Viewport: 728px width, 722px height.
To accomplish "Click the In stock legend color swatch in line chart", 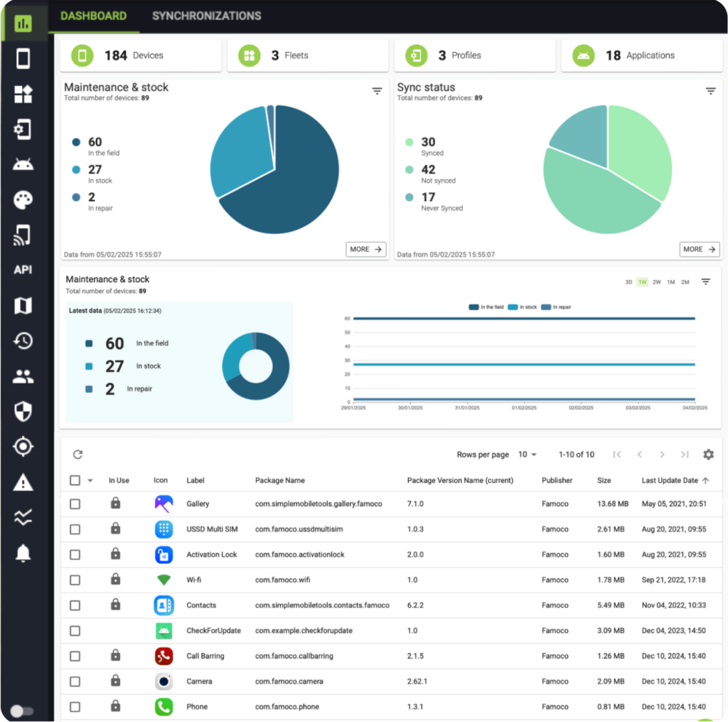I will 513,307.
